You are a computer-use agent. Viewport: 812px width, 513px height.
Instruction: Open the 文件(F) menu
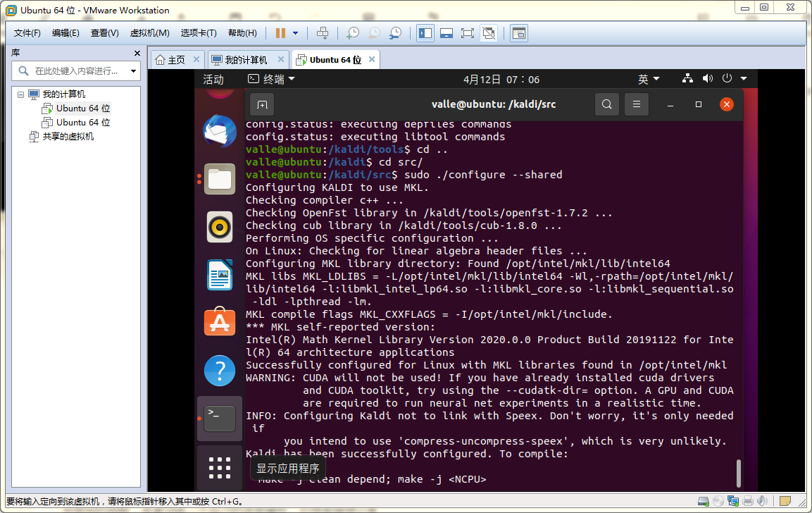pyautogui.click(x=27, y=33)
